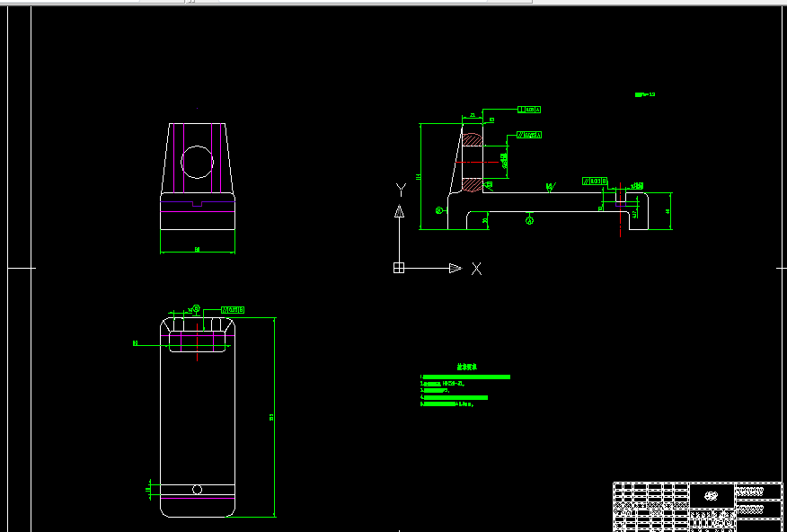
Task: Select red vertical centerline through the slot
Action: point(621,209)
